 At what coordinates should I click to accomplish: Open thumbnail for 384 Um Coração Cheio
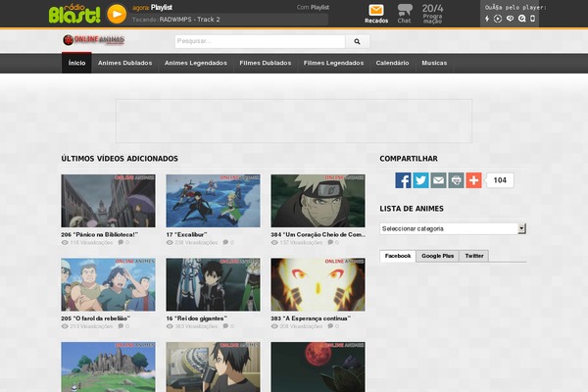pos(318,201)
